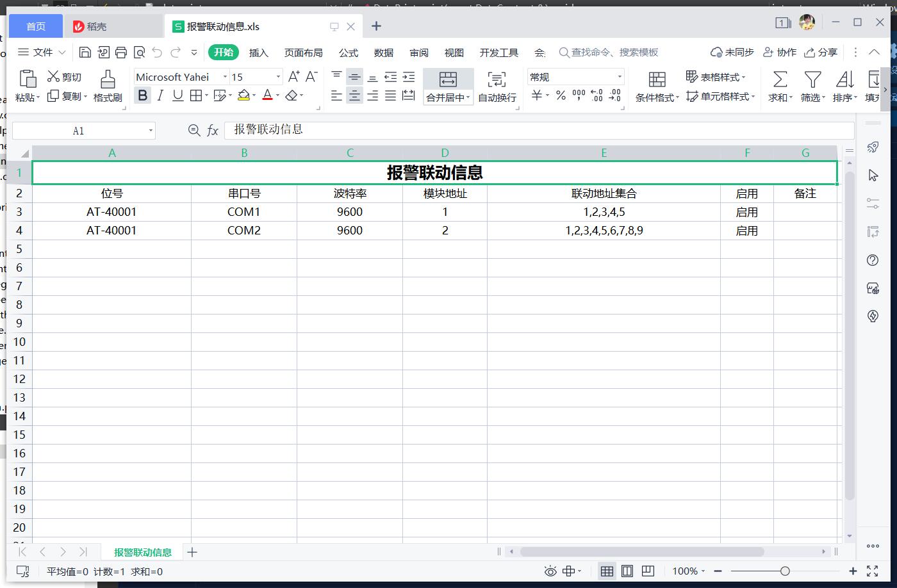The height and width of the screenshot is (588, 897).
Task: Toggle Bold formatting button
Action: (143, 95)
